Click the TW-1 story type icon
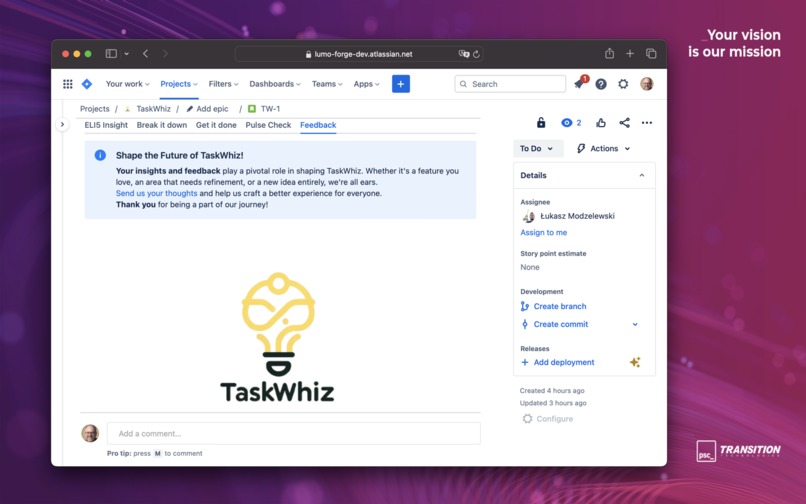Viewport: 806px width, 504px height. pyautogui.click(x=252, y=109)
